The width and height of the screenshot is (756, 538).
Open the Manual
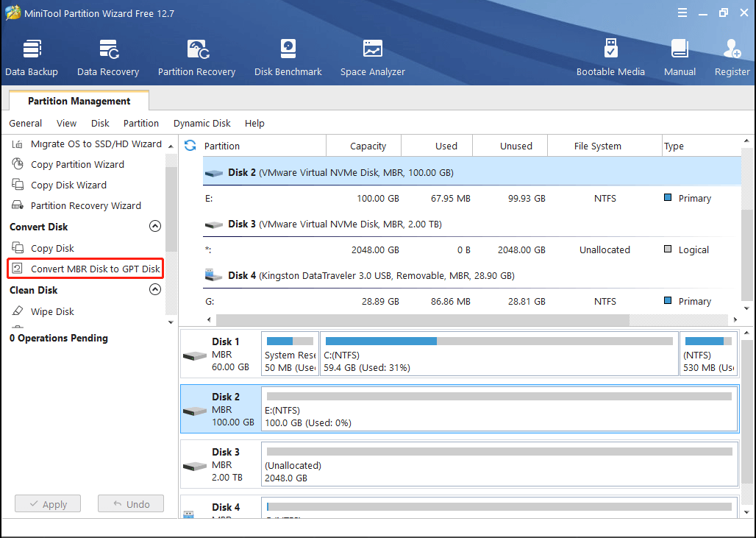point(680,57)
